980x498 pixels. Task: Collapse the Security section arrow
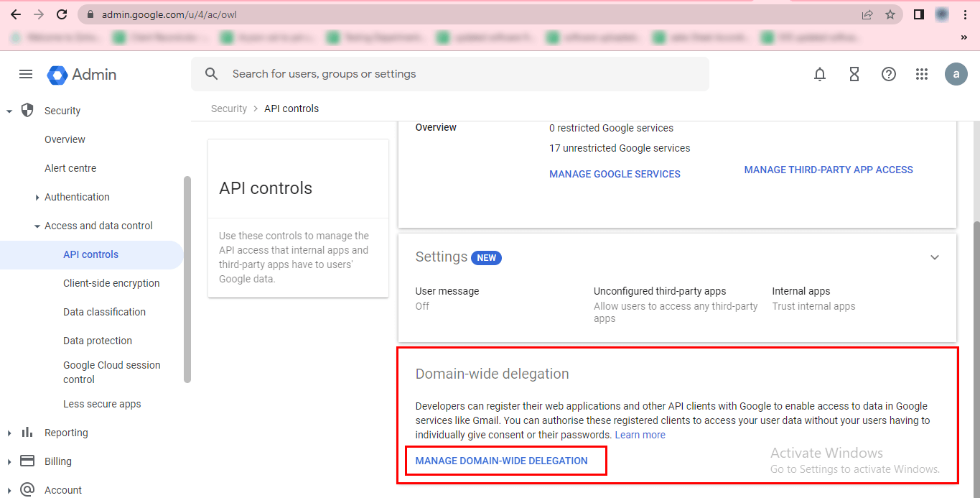[x=9, y=111]
